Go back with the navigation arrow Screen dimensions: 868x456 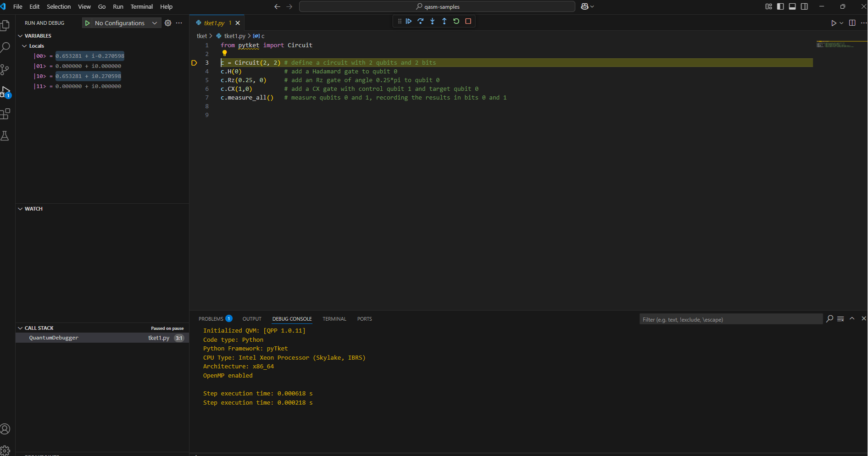(277, 6)
